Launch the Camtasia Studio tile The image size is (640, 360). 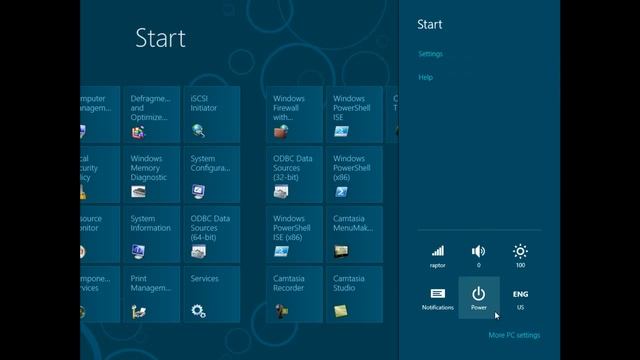[354, 294]
